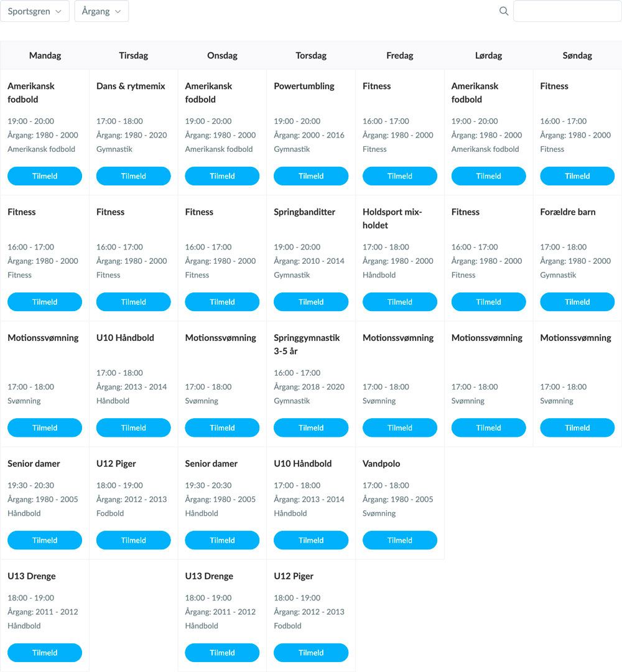Click the chevron arrow beside Årgang
The height and width of the screenshot is (672, 622).
(x=118, y=12)
